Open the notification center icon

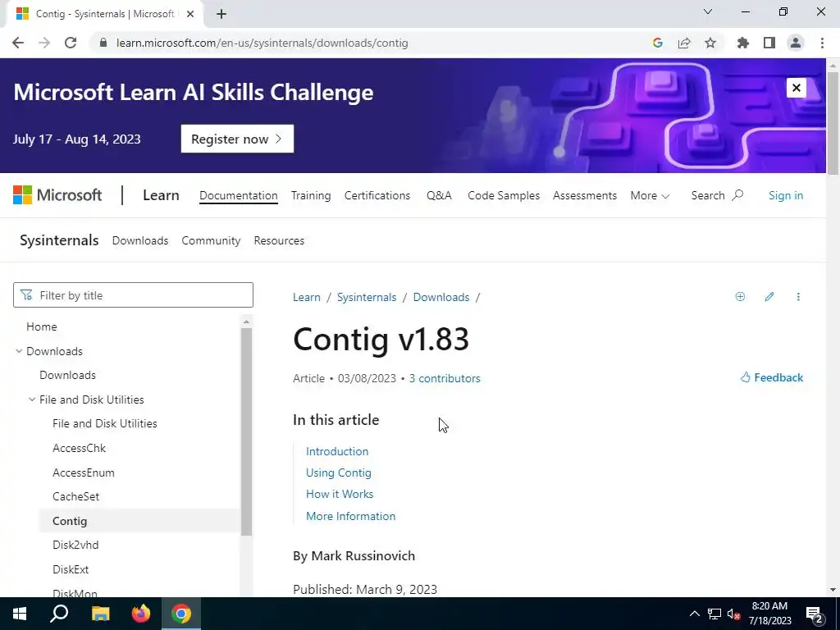click(x=814, y=614)
